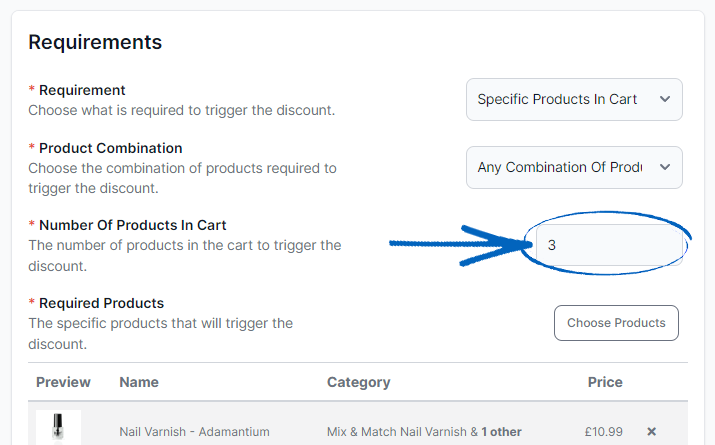Click the "Choose what is required" help text
The height and width of the screenshot is (445, 715).
click(181, 110)
